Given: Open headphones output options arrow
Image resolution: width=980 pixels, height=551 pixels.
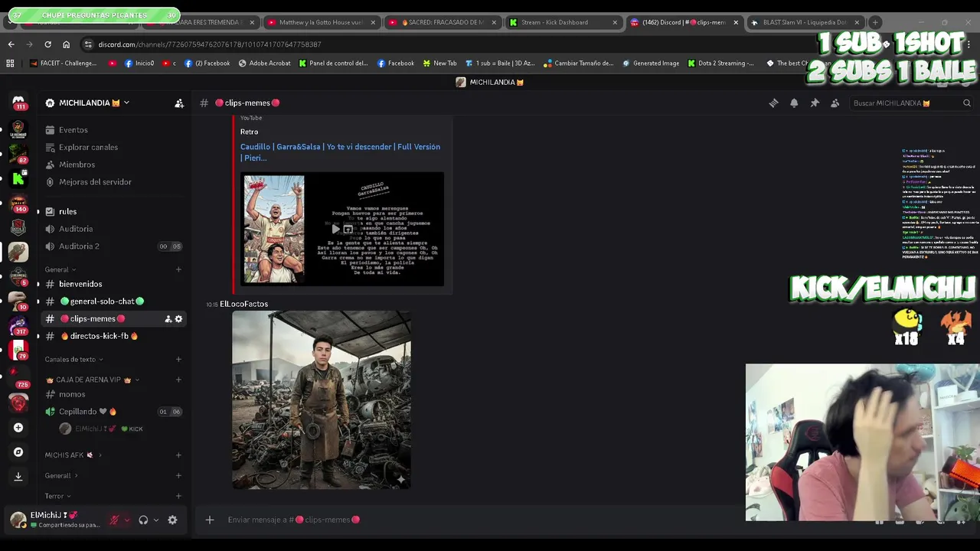Looking at the screenshot, I should (155, 520).
